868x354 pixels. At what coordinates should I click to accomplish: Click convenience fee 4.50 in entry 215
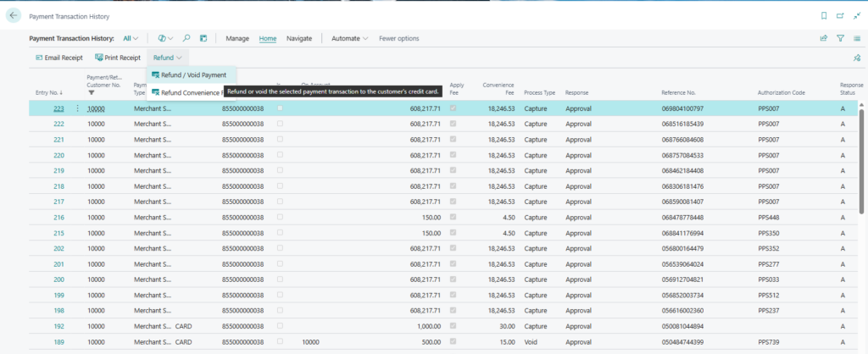(509, 233)
